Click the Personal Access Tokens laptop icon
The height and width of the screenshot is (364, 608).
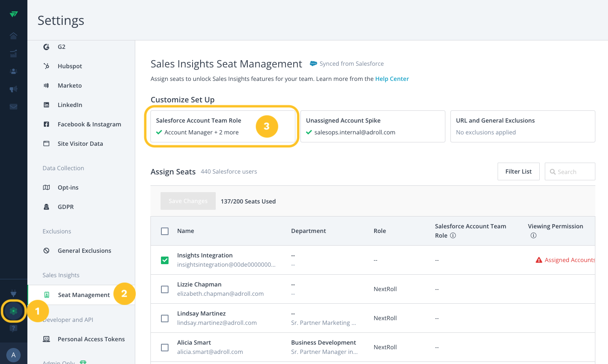pos(46,339)
